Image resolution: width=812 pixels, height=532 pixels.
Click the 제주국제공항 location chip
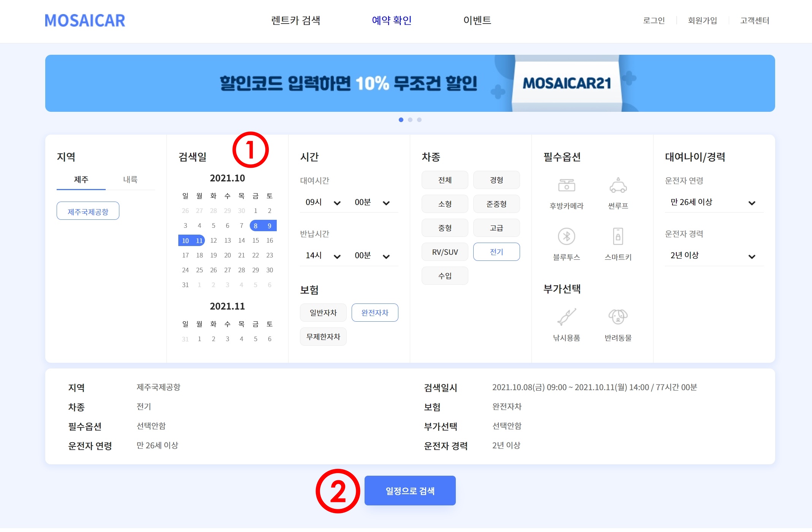pyautogui.click(x=88, y=210)
